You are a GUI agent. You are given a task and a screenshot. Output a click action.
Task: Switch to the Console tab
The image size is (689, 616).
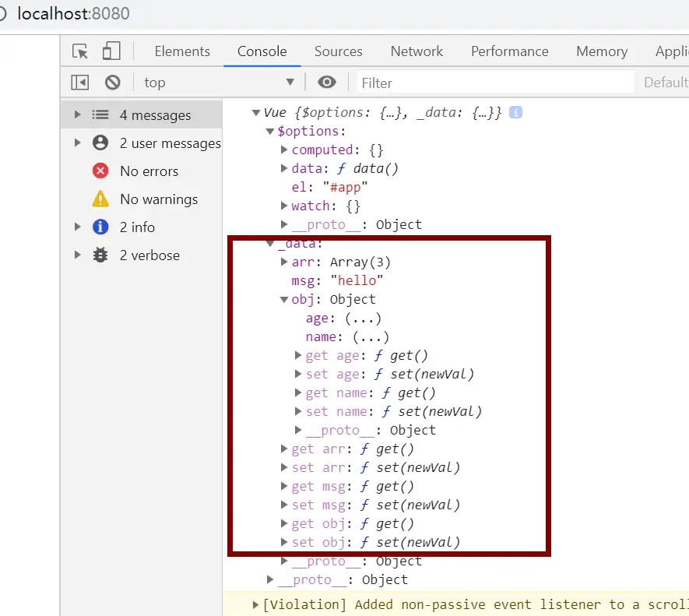click(262, 51)
